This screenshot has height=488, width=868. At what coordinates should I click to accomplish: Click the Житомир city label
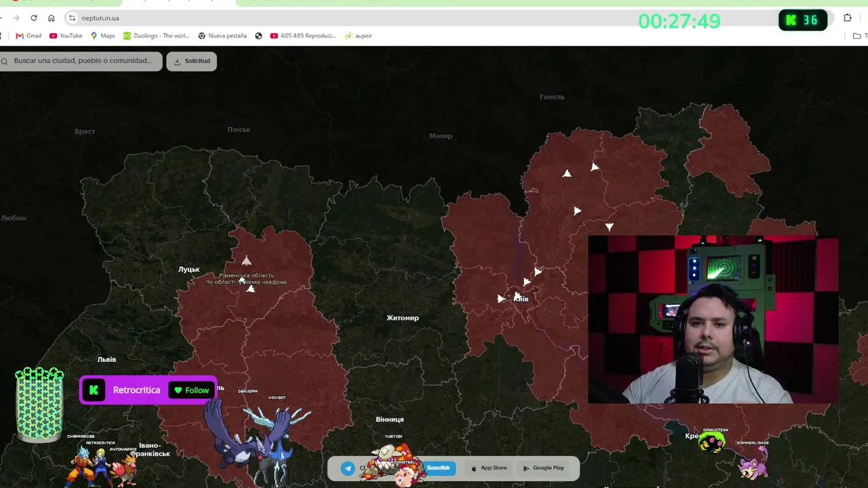(403, 318)
